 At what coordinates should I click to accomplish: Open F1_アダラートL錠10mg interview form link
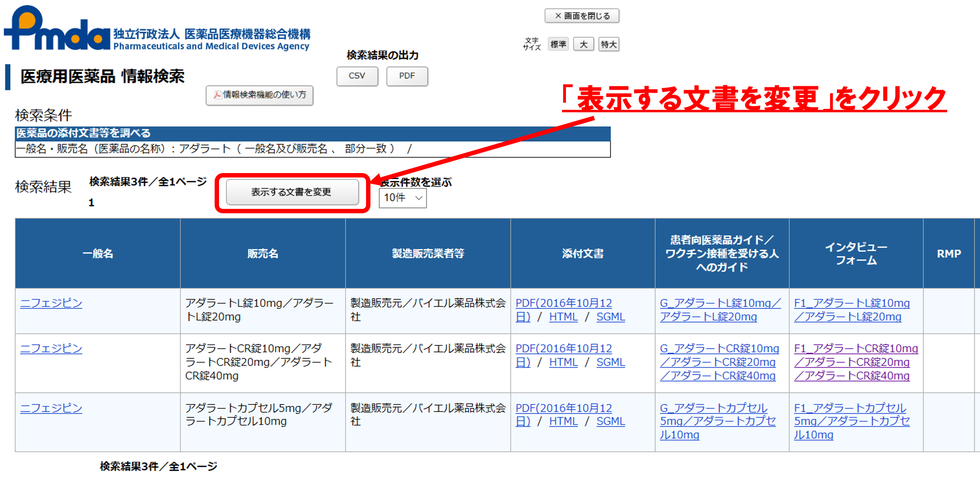(852, 310)
